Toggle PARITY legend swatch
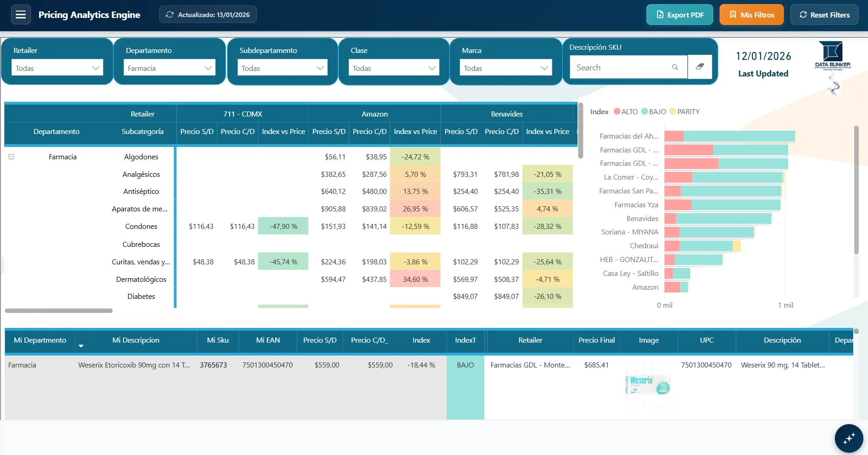This screenshot has width=868, height=455. tap(673, 111)
